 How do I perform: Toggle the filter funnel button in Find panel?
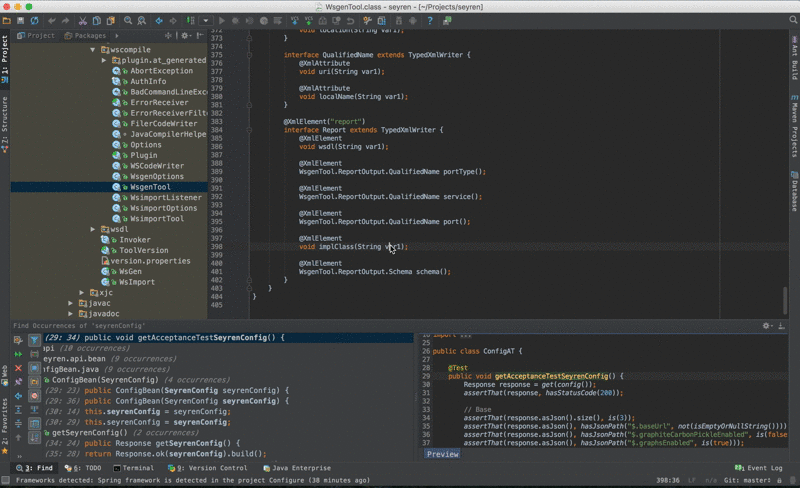tap(34, 339)
